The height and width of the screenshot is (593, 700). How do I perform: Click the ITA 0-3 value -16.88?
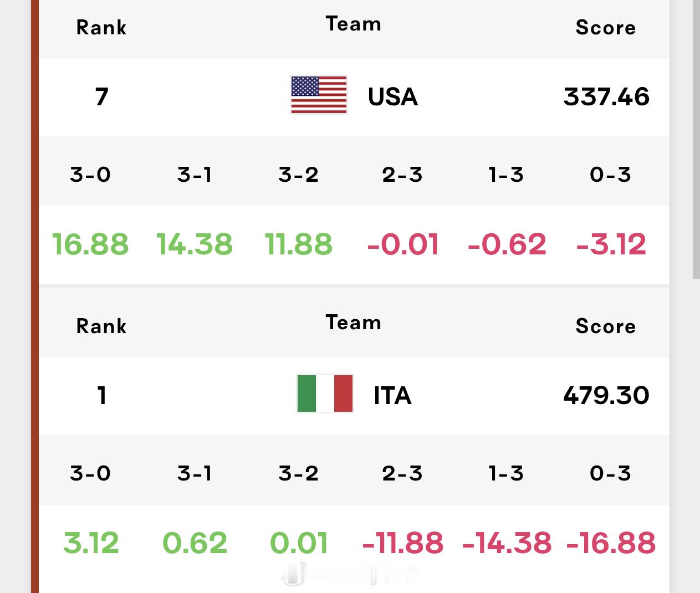click(611, 543)
